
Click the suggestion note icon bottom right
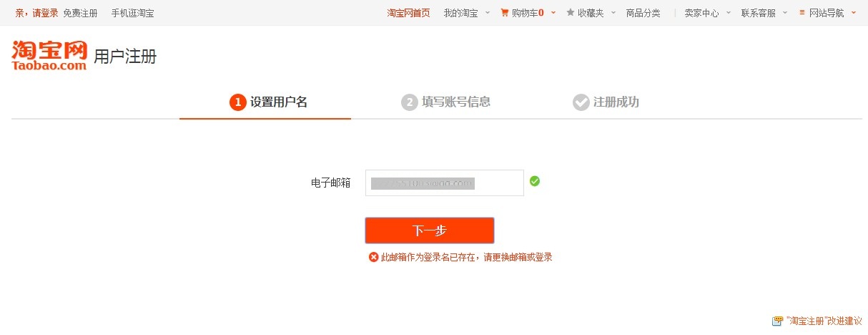(777, 321)
